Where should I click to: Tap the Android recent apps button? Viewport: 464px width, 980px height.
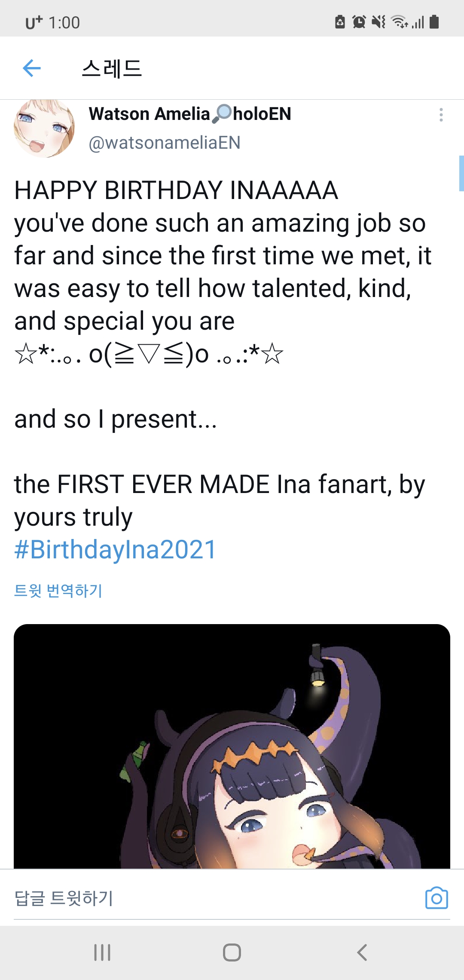pos(102,952)
